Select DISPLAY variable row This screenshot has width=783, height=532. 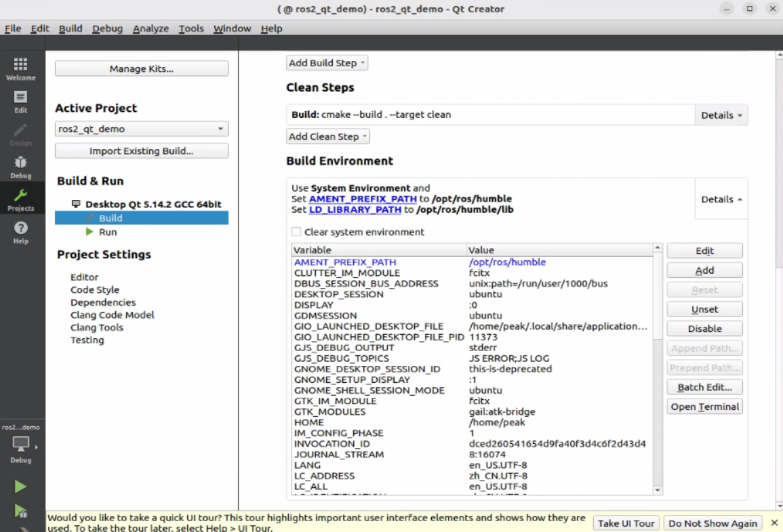coord(472,305)
